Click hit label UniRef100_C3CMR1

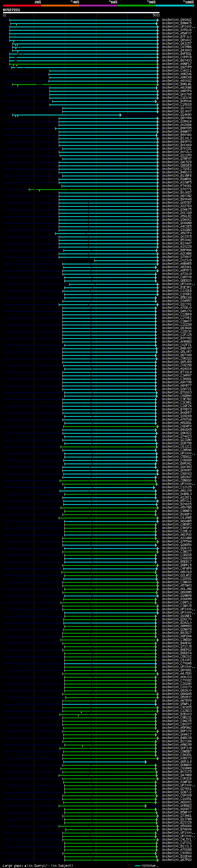click(x=177, y=403)
